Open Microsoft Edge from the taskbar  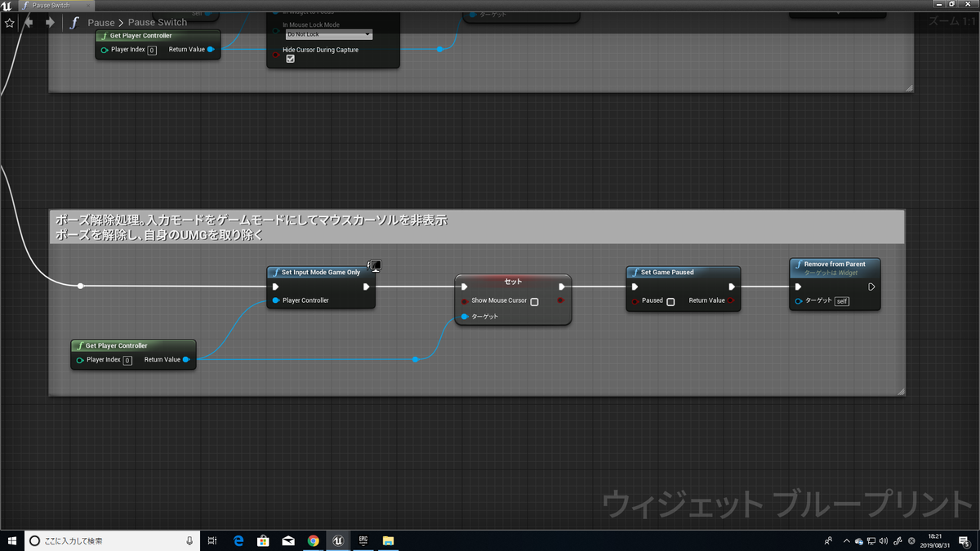238,540
